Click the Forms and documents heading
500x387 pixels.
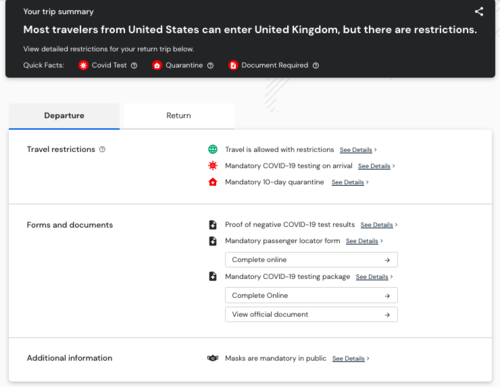[70, 225]
